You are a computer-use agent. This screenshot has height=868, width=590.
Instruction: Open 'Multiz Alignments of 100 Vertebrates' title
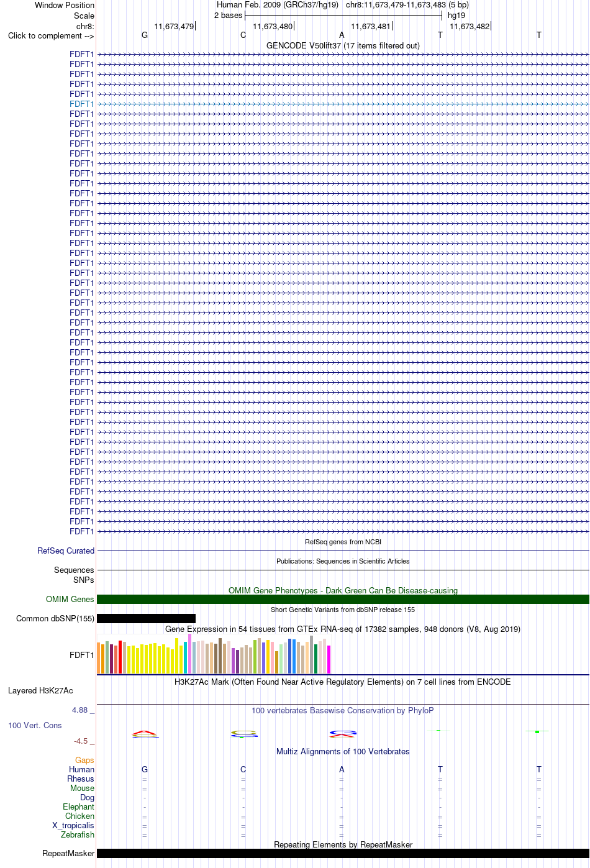point(343,751)
